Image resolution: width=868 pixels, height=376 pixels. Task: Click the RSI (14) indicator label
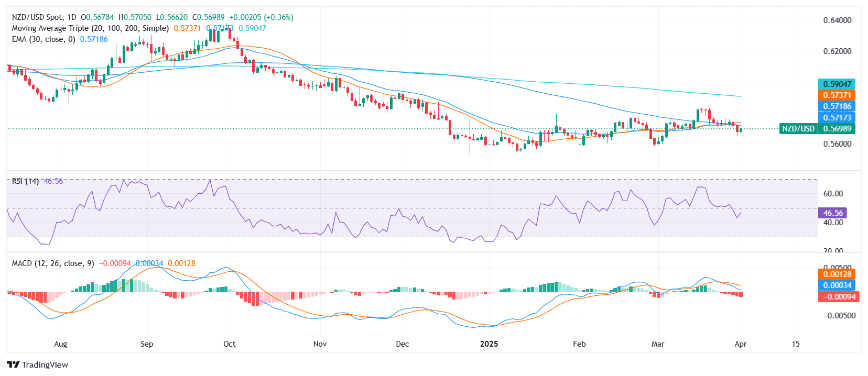(x=25, y=181)
